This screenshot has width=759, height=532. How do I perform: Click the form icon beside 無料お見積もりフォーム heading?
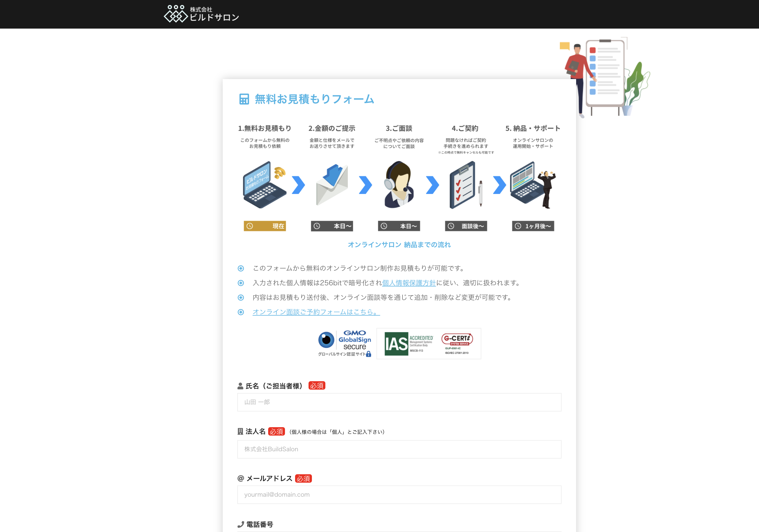[244, 99]
